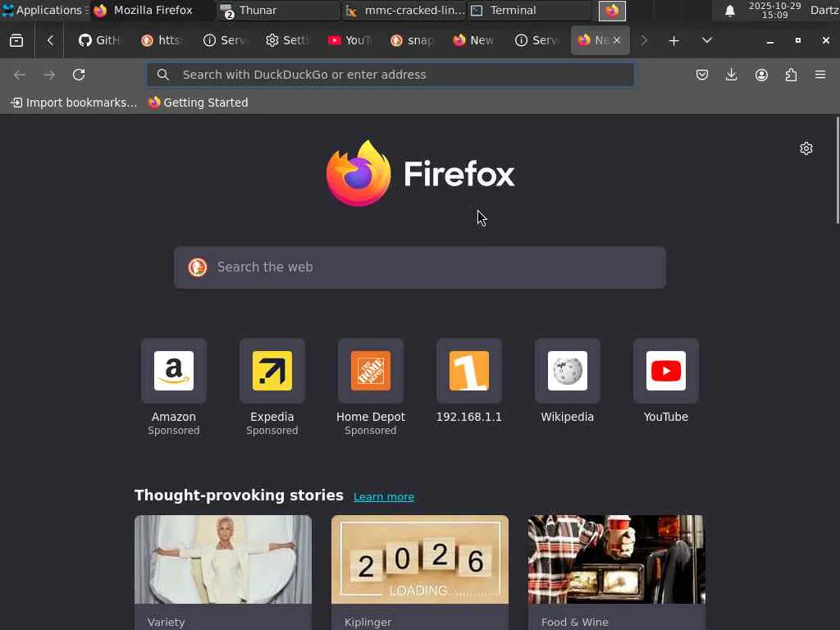The height and width of the screenshot is (630, 840).
Task: Click the date and time clock
Action: (774, 10)
